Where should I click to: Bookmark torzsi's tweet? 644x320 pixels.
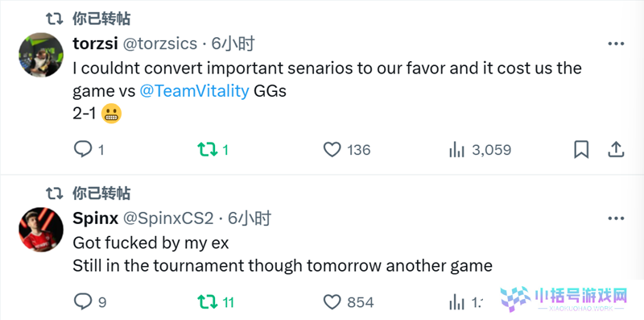pos(581,150)
